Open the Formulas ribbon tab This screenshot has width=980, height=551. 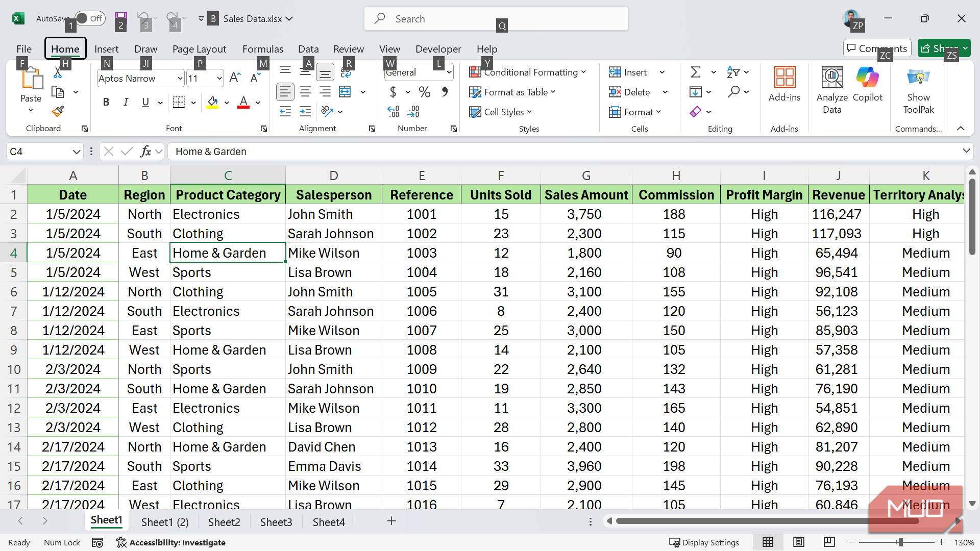(262, 49)
